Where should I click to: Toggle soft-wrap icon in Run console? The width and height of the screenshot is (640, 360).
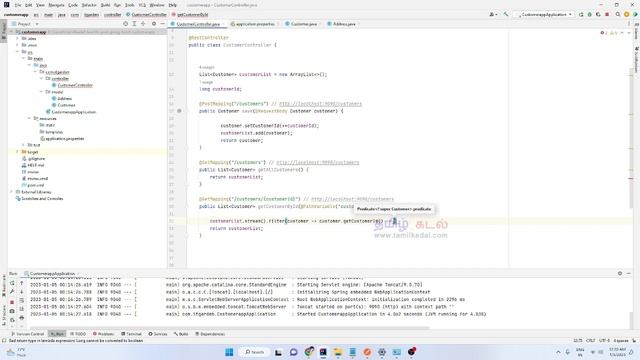(22, 301)
